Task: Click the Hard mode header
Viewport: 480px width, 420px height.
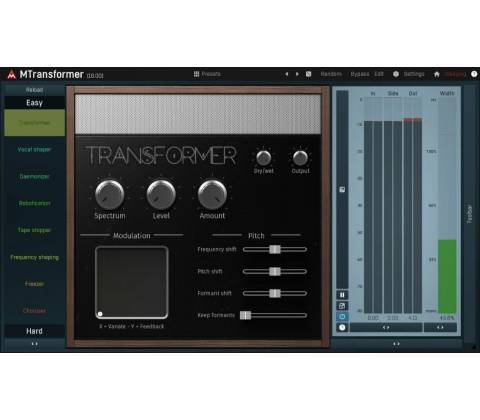Action: click(x=34, y=331)
